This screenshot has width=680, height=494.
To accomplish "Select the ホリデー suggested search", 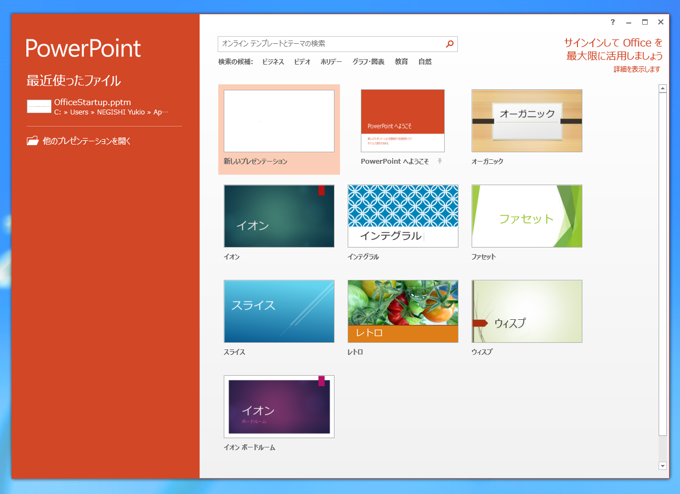I will pyautogui.click(x=331, y=62).
